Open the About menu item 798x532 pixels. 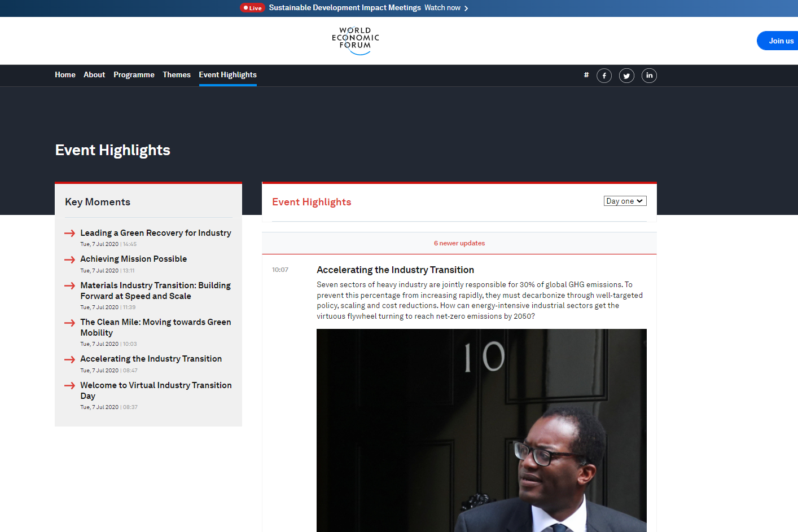tap(94, 74)
